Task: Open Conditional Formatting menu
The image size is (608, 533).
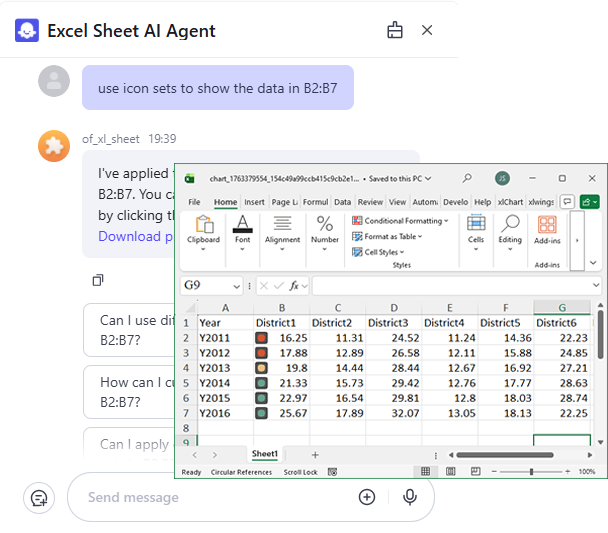Action: click(x=400, y=221)
